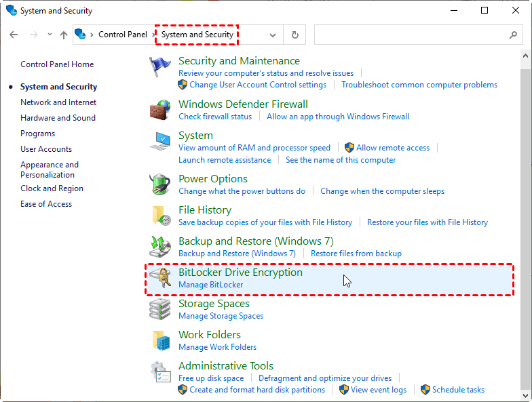Click View amount of RAM and processor speed
The image size is (532, 402).
coord(254,148)
